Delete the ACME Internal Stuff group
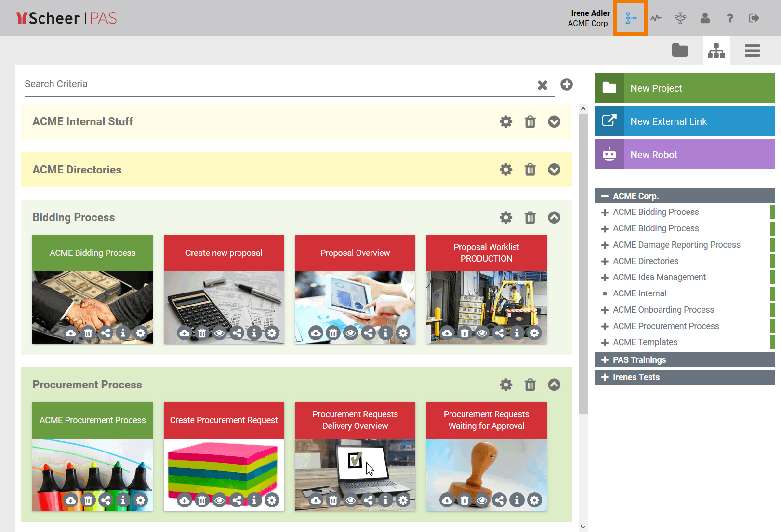781x532 pixels. click(x=530, y=121)
